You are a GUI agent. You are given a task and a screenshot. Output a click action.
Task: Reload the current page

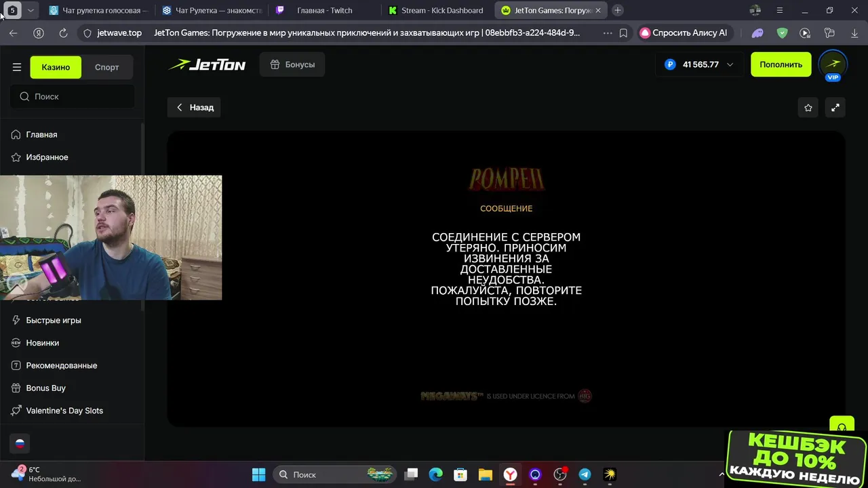[x=63, y=33]
